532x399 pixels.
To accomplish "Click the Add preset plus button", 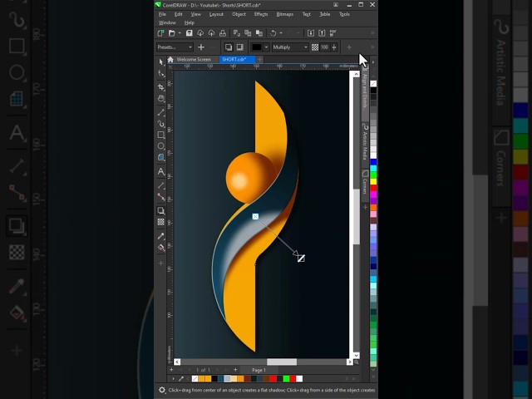I will (x=201, y=47).
